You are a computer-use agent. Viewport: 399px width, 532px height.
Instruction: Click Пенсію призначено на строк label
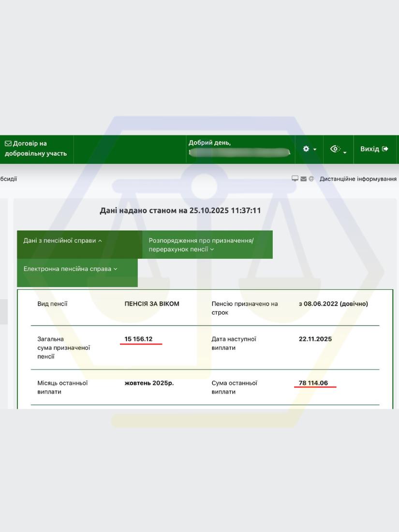tap(245, 308)
